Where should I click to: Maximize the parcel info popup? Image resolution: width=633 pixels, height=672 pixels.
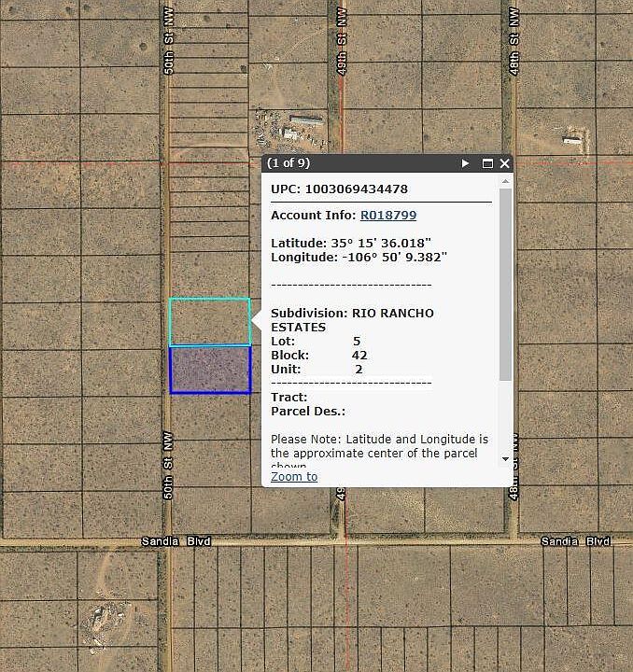(487, 163)
